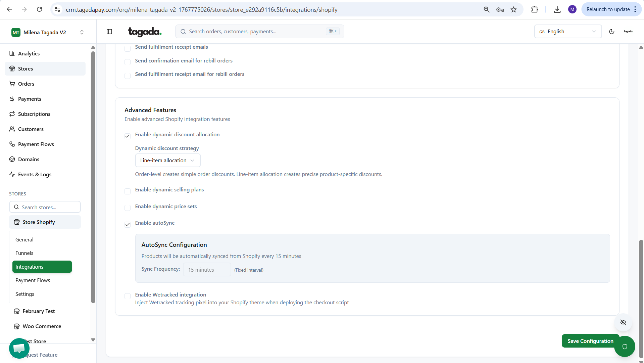Image resolution: width=644 pixels, height=363 pixels.
Task: Open Analytics in the sidebar
Action: pyautogui.click(x=29, y=54)
